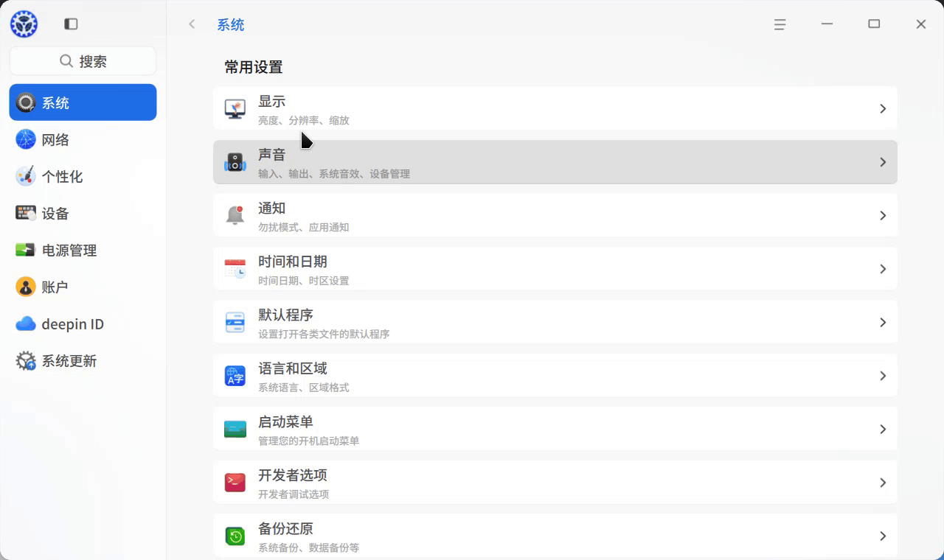This screenshot has width=944, height=560.
Task: Click the 通知 bell icon
Action: (x=235, y=215)
